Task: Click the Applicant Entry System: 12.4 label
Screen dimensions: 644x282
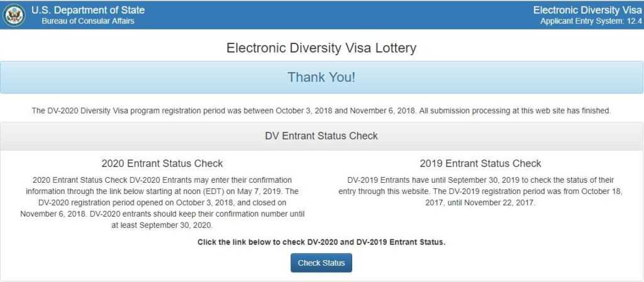Action: tap(591, 21)
